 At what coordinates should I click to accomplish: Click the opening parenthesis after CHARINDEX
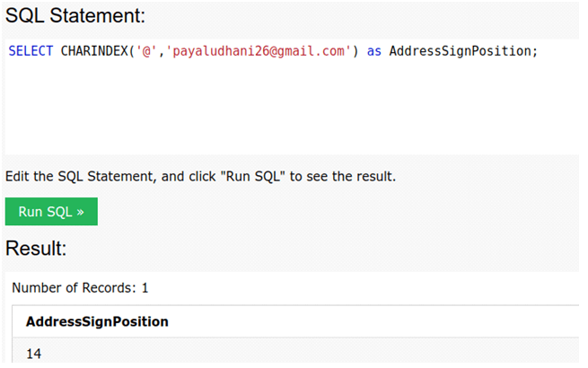coord(131,51)
